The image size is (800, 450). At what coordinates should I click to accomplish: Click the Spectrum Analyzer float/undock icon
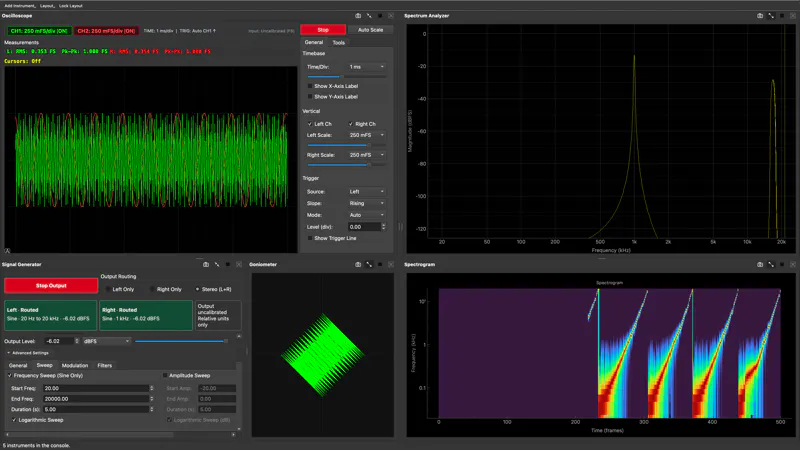782,16
